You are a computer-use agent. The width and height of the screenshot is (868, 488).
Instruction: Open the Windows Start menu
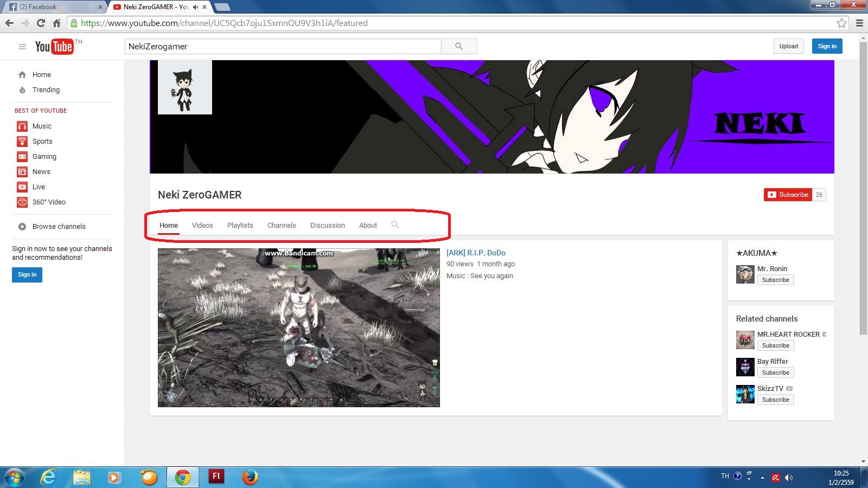click(x=15, y=477)
